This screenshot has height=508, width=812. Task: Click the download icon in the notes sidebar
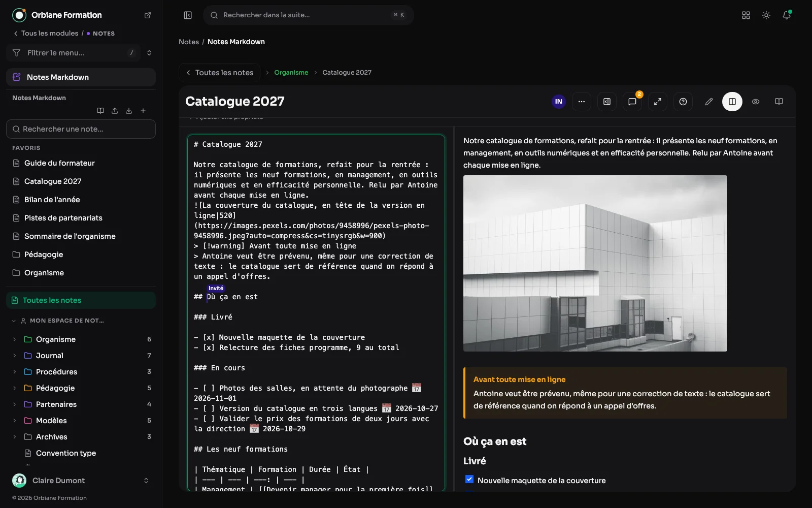129,111
